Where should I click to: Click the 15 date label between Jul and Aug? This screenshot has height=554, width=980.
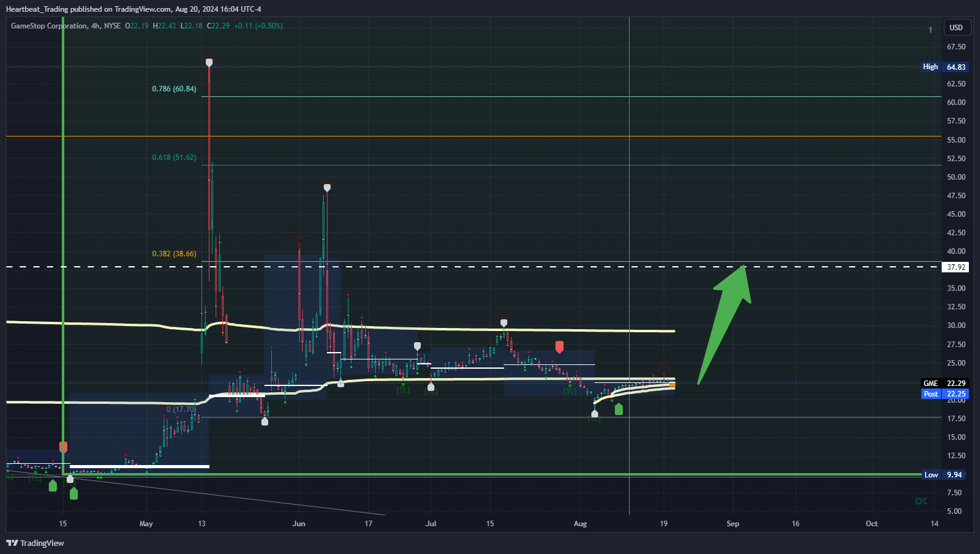pos(490,524)
